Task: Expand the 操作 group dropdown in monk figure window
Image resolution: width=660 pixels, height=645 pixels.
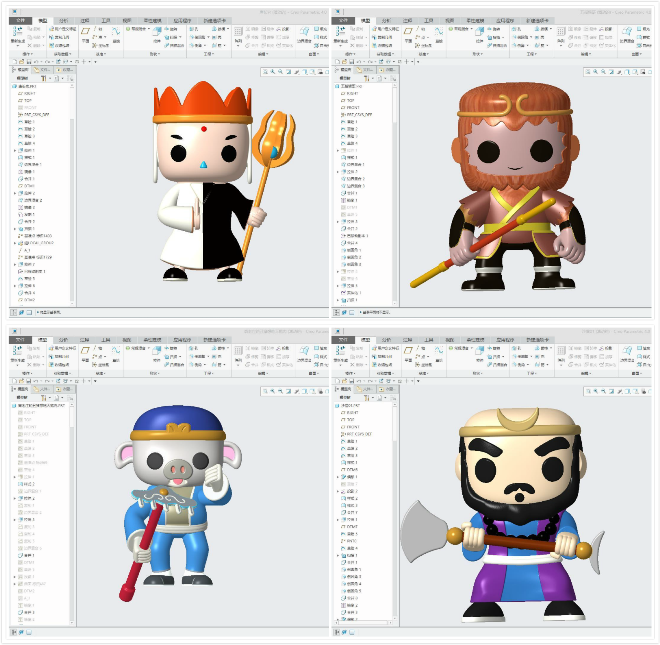Action: tap(28, 54)
